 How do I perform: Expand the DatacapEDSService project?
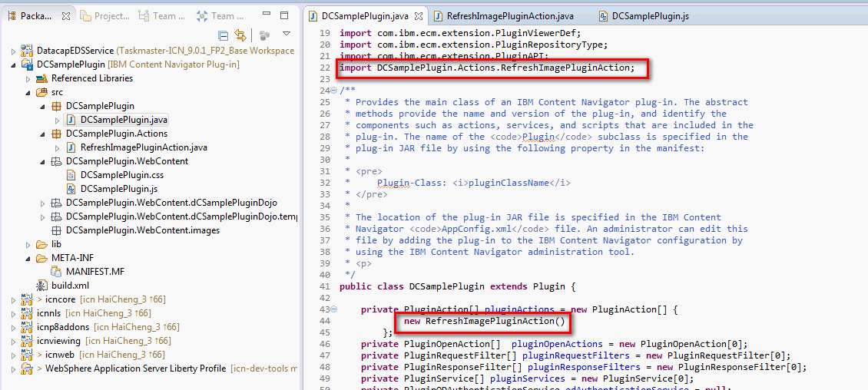point(14,51)
